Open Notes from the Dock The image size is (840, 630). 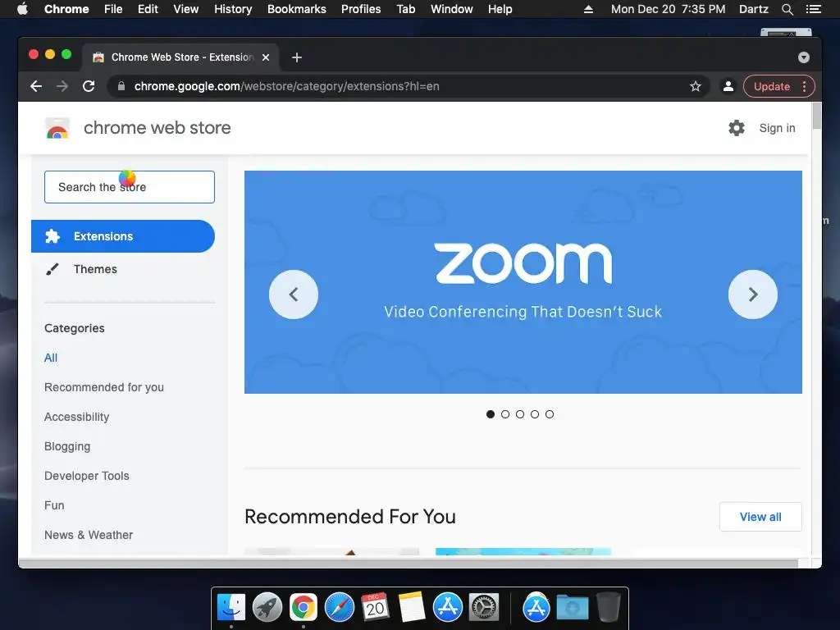point(412,608)
